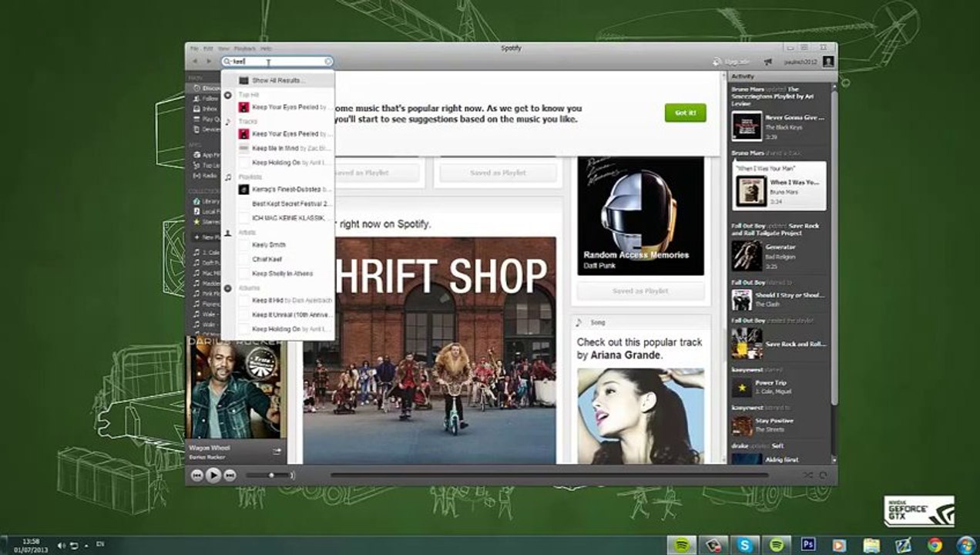Open the Ariana Grande popular track image
980x555 pixels.
click(x=640, y=416)
